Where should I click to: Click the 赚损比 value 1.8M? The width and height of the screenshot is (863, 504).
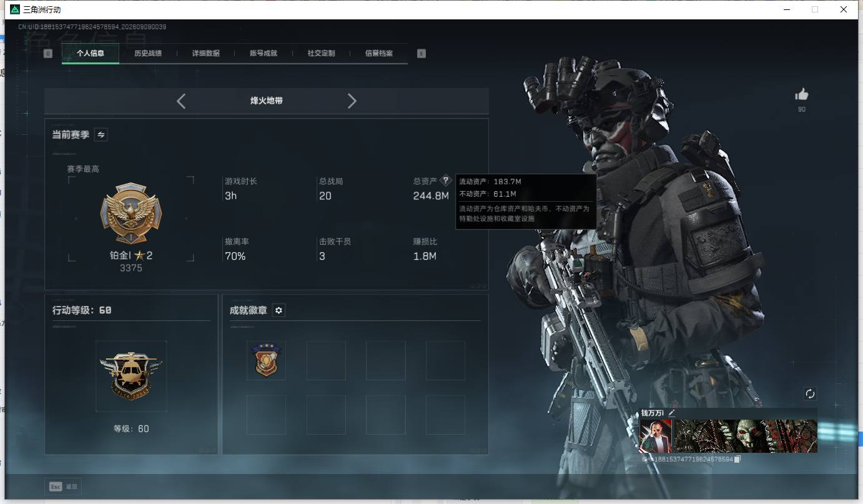click(425, 256)
